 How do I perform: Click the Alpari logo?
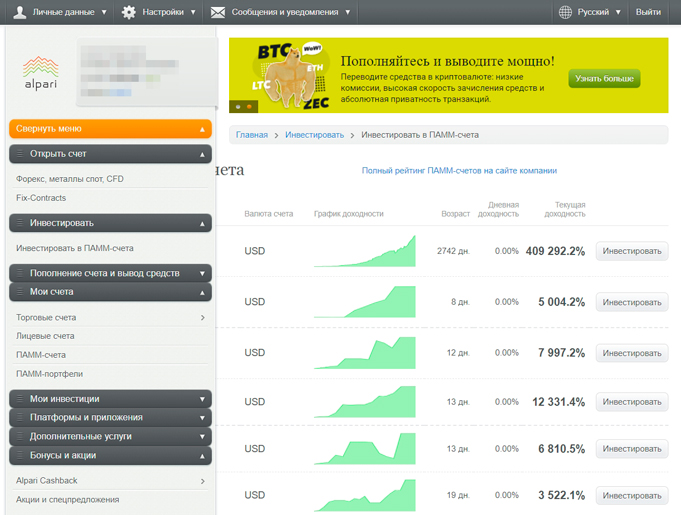[40, 73]
